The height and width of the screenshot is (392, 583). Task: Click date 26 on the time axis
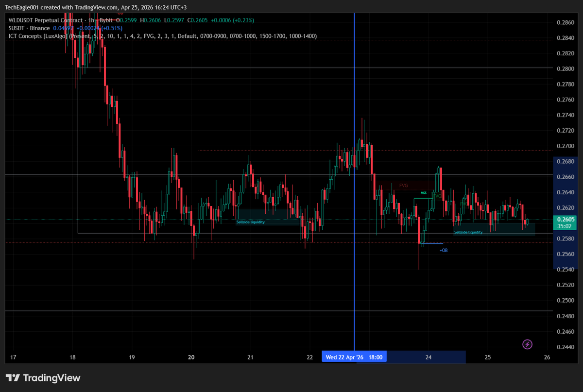click(547, 358)
